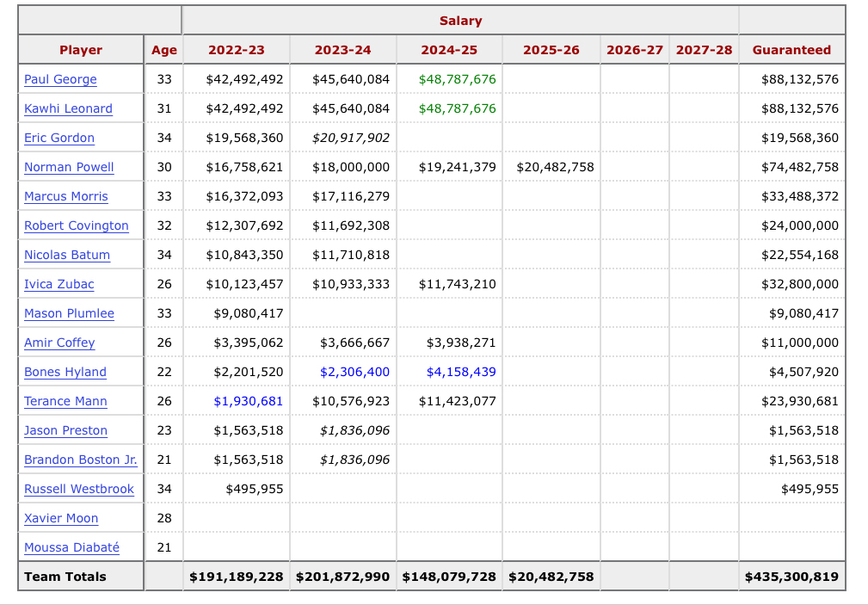Sort by the 2023-24 salary column
This screenshot has height=605, width=868.
pyautogui.click(x=342, y=50)
